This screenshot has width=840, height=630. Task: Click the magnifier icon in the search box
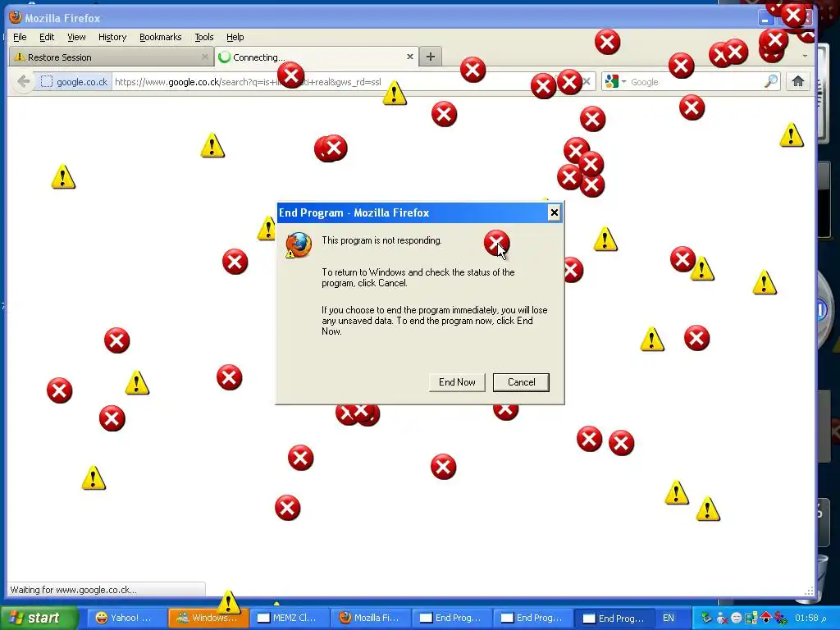click(770, 81)
